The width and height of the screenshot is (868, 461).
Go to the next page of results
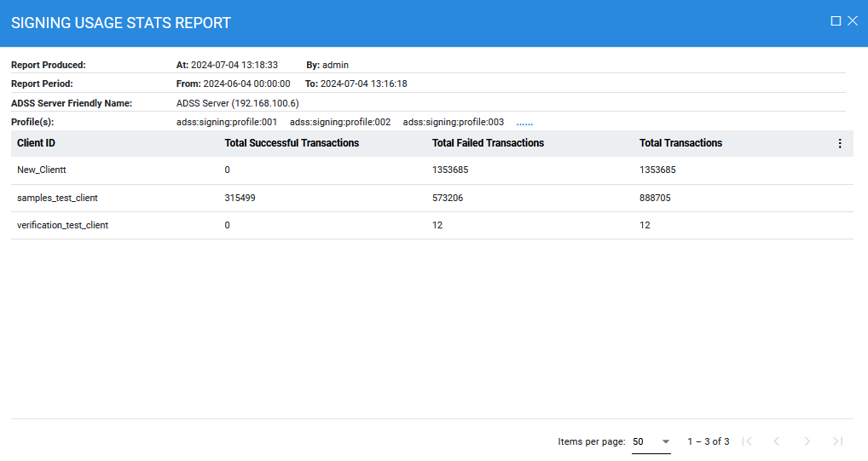[x=807, y=441]
